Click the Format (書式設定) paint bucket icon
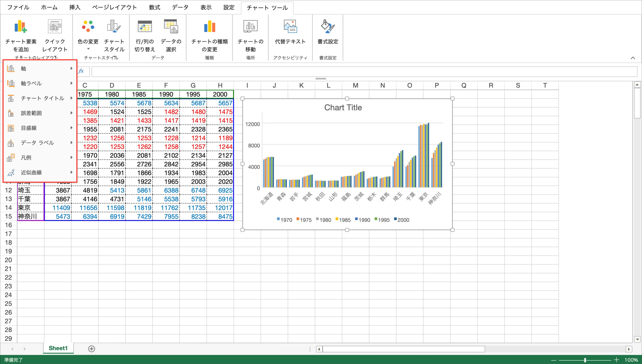This screenshot has width=642, height=364. [x=328, y=26]
